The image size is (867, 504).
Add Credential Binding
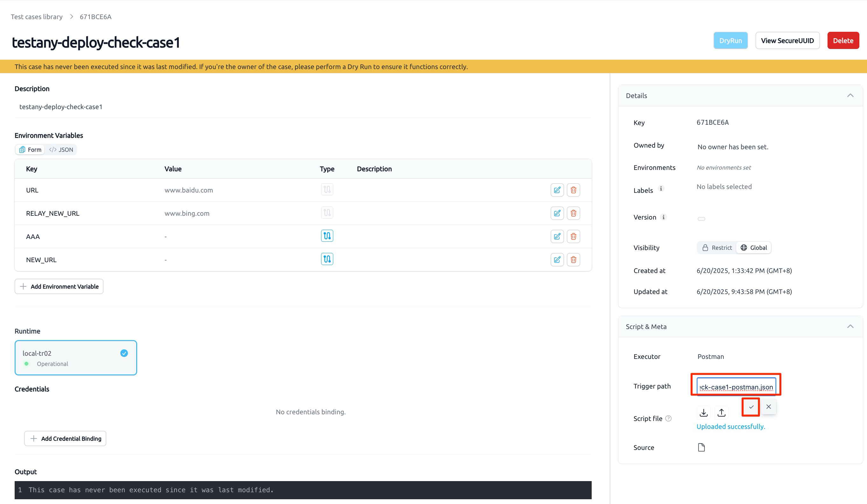coord(65,438)
